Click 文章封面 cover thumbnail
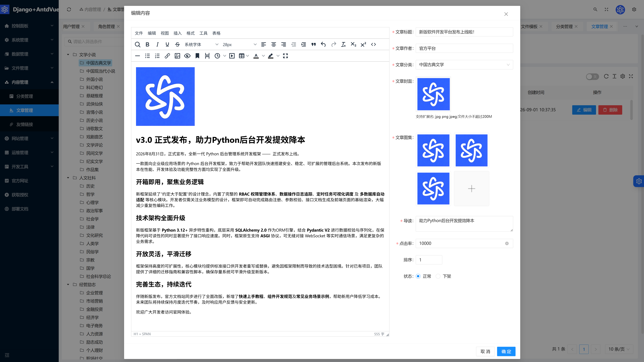644x362 pixels. coord(434,94)
